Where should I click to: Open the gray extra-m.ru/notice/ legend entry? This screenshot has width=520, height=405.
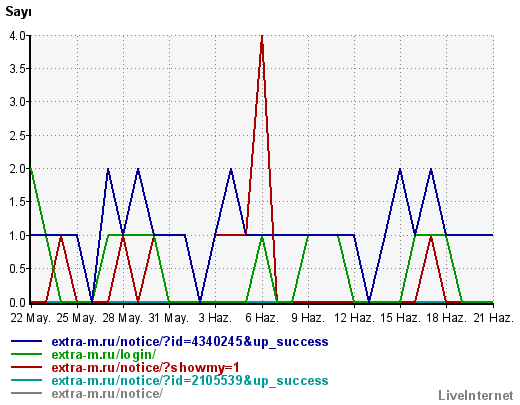[x=107, y=393]
